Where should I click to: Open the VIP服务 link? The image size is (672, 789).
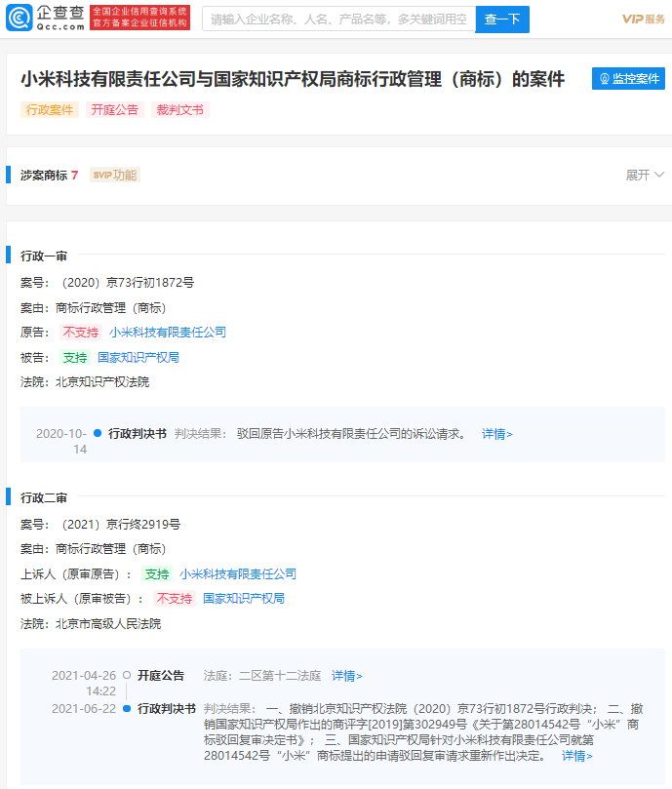click(643, 20)
